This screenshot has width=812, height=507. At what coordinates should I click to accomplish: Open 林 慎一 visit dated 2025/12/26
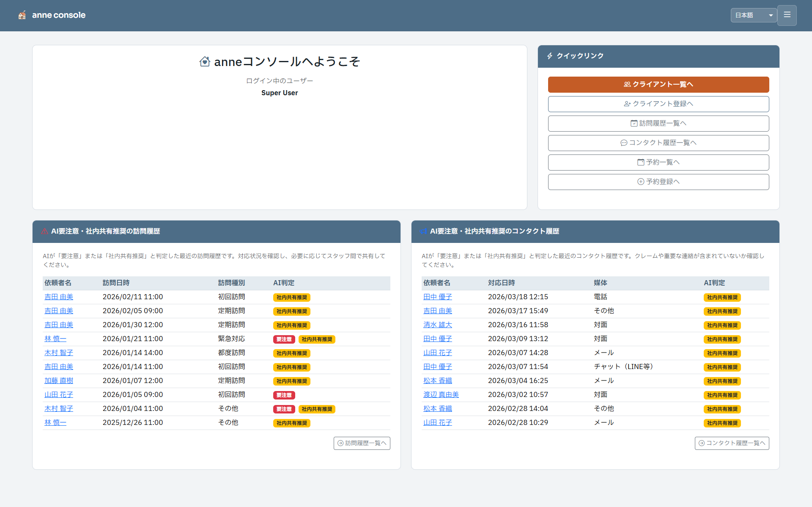(55, 423)
